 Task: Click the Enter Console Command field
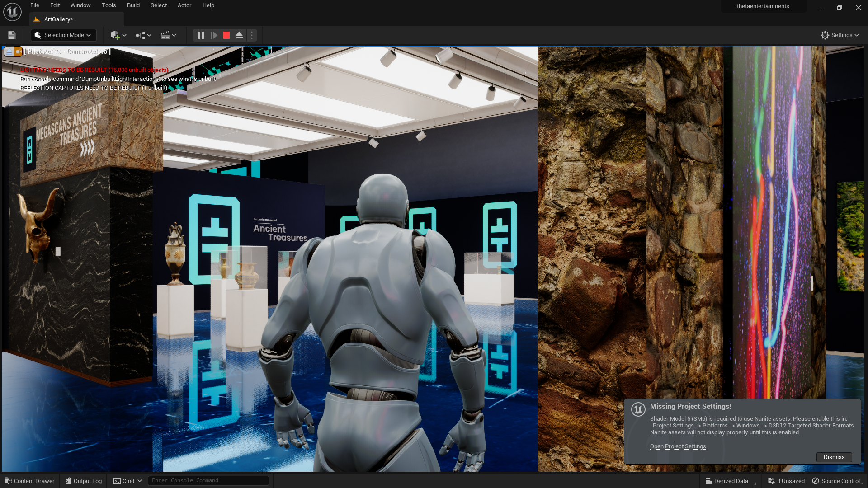point(208,481)
